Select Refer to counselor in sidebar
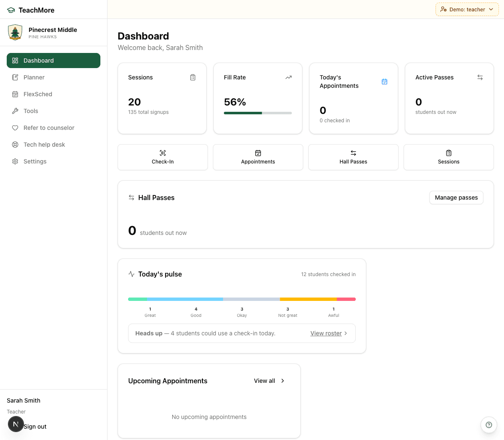Image resolution: width=504 pixels, height=440 pixels. point(53,128)
